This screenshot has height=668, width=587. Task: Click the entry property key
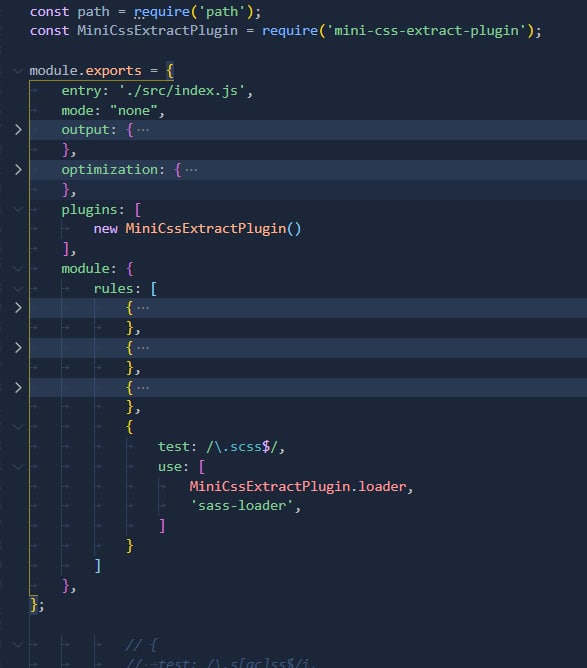click(81, 91)
